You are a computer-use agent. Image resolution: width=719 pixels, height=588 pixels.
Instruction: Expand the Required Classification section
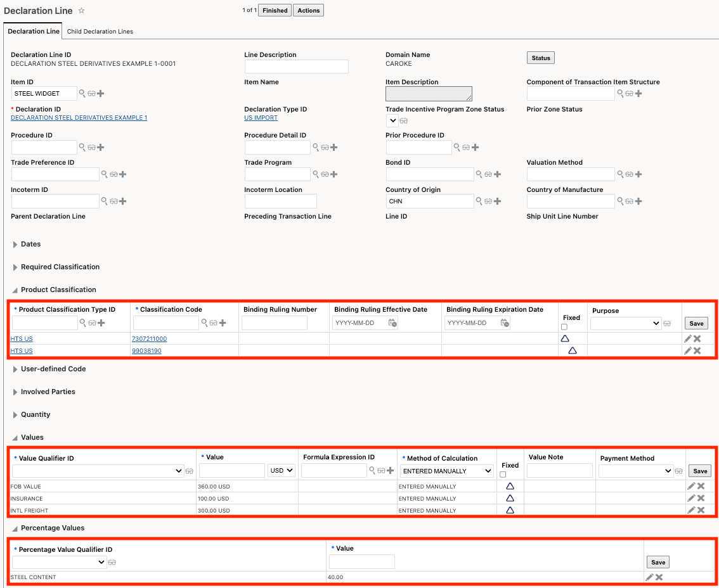pos(15,267)
